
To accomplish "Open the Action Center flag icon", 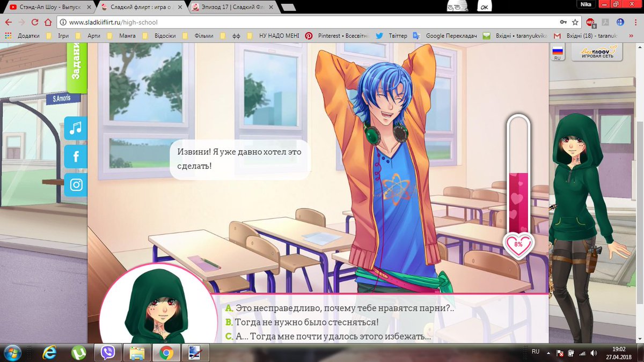I will [x=560, y=353].
